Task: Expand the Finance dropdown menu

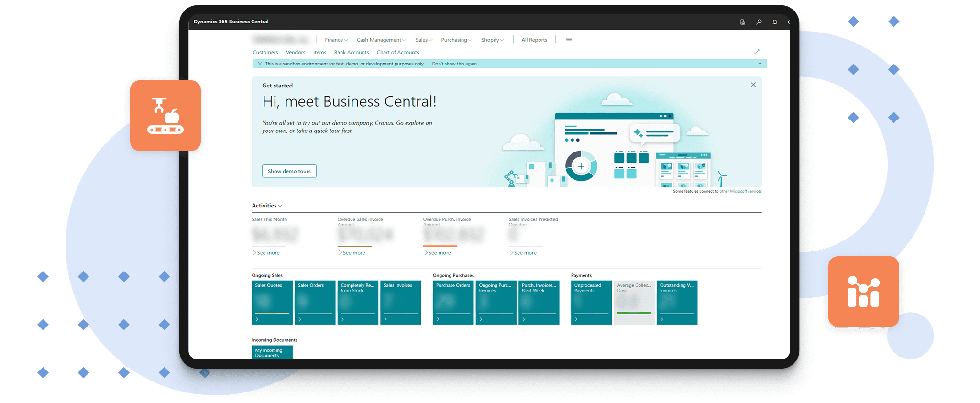Action: click(x=336, y=40)
